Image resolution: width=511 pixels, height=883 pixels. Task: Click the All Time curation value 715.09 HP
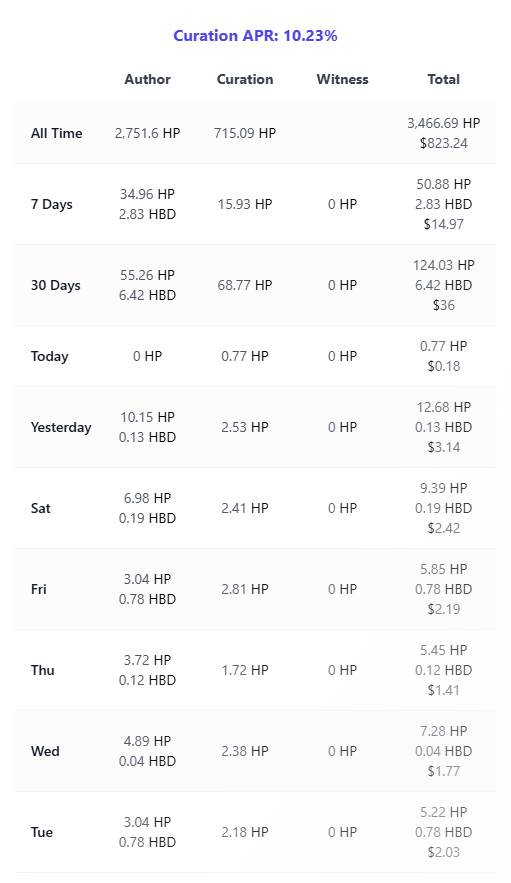(245, 133)
